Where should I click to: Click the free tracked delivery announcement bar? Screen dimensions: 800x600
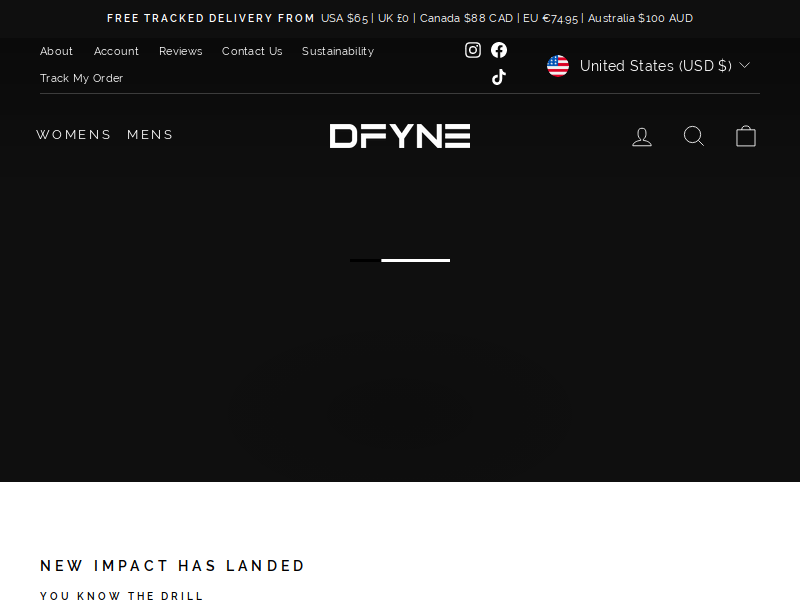(x=400, y=18)
